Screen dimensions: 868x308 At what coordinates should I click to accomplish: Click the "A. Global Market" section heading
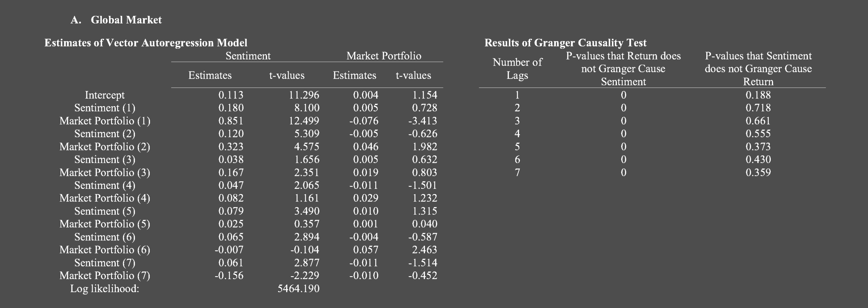tap(116, 20)
